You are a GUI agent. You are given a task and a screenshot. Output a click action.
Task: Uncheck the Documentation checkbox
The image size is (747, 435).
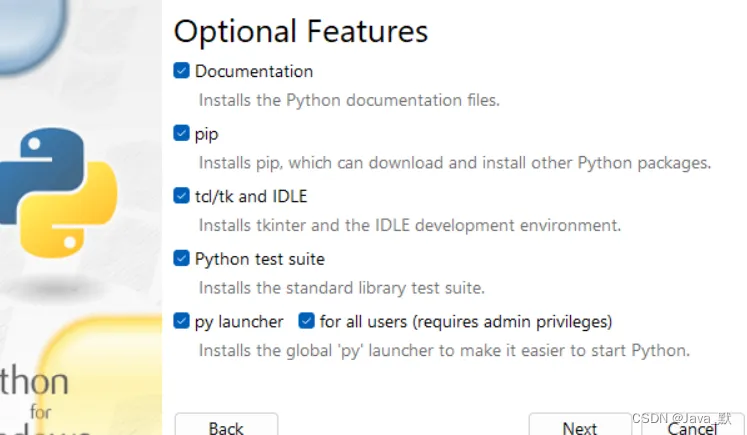[181, 71]
